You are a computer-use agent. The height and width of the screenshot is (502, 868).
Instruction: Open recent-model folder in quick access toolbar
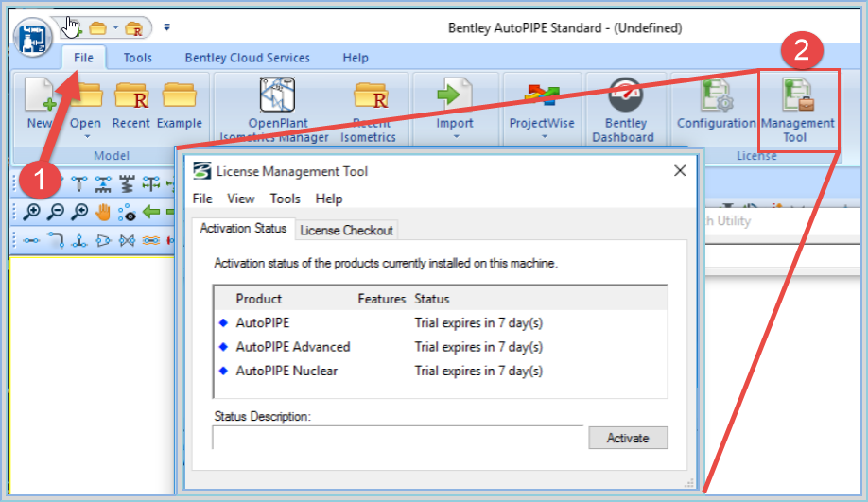click(134, 28)
